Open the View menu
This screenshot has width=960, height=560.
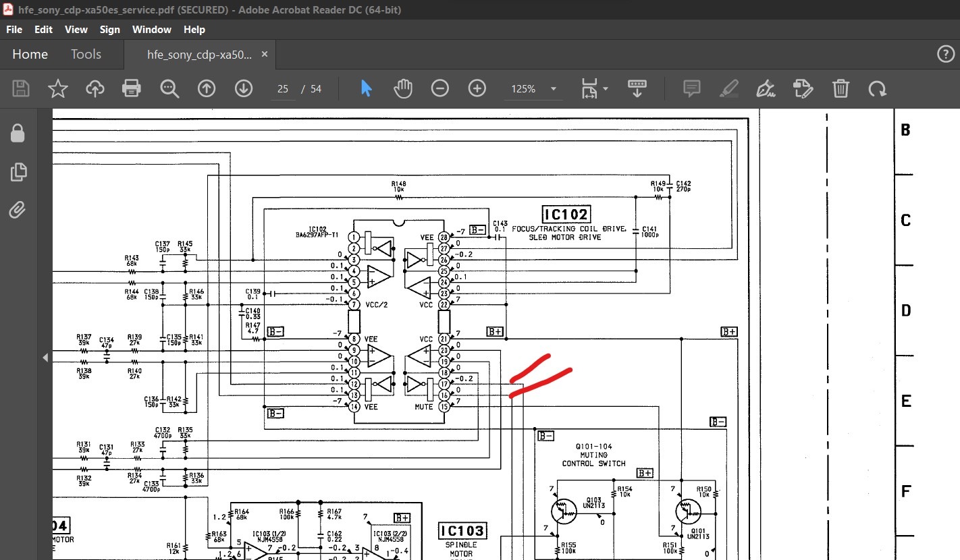click(x=76, y=30)
